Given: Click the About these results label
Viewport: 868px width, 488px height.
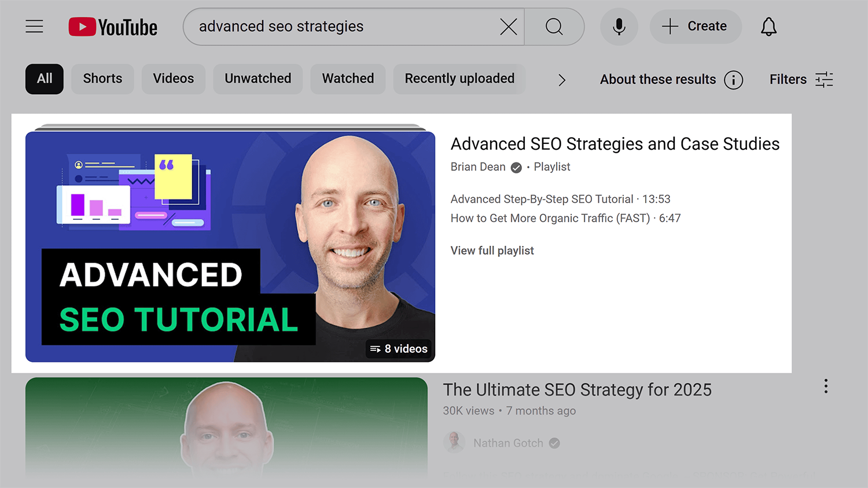Looking at the screenshot, I should [658, 80].
